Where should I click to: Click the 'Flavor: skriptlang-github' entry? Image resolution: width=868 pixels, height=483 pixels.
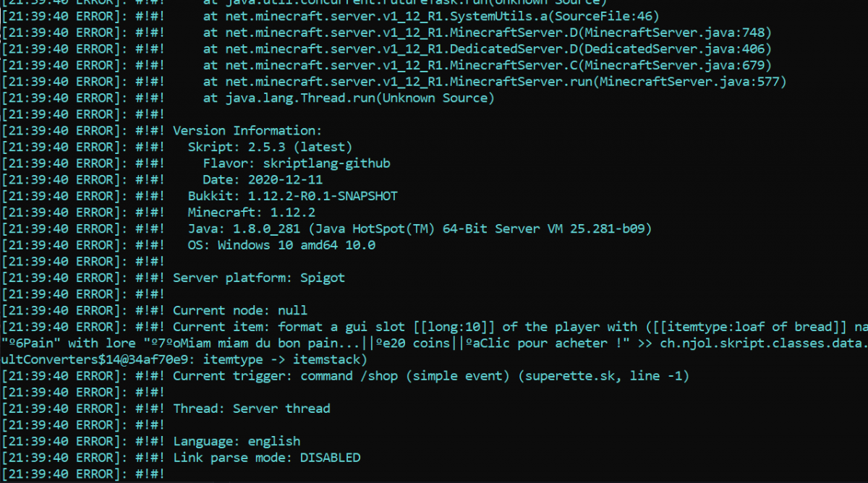tap(297, 163)
